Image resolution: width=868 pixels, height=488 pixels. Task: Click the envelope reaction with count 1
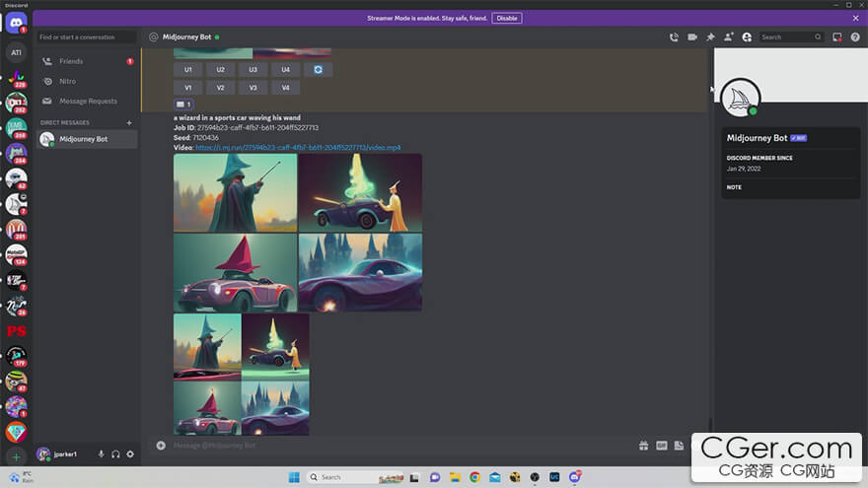pyautogui.click(x=183, y=105)
